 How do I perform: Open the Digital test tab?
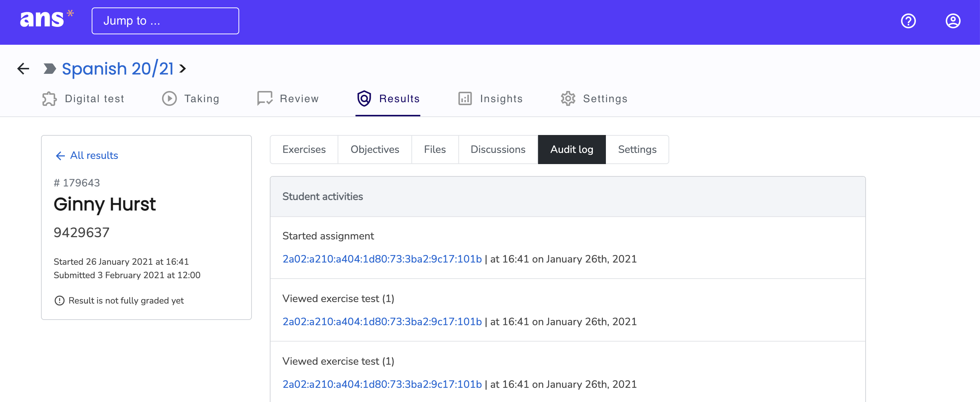point(83,98)
